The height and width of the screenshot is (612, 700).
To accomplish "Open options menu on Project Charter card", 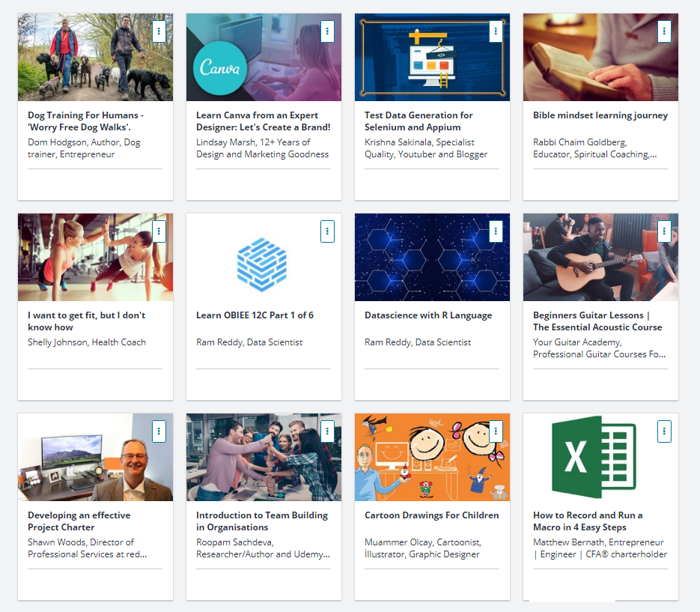I will (159, 431).
